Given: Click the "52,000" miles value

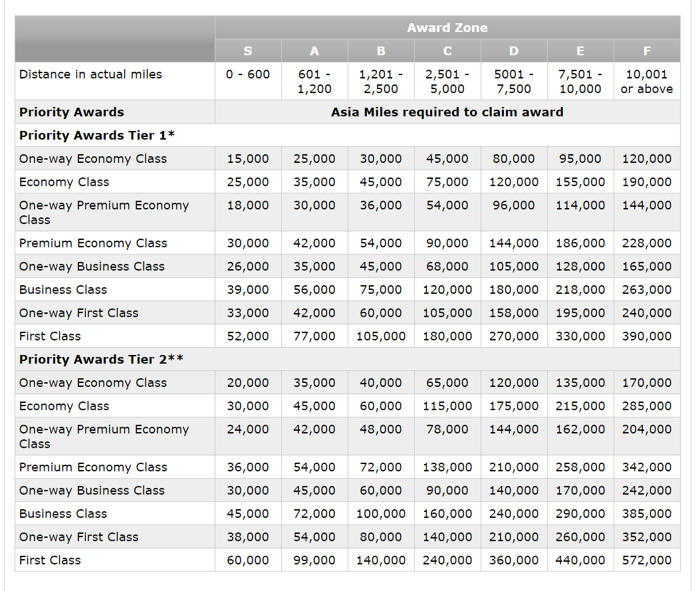Looking at the screenshot, I should tap(248, 336).
